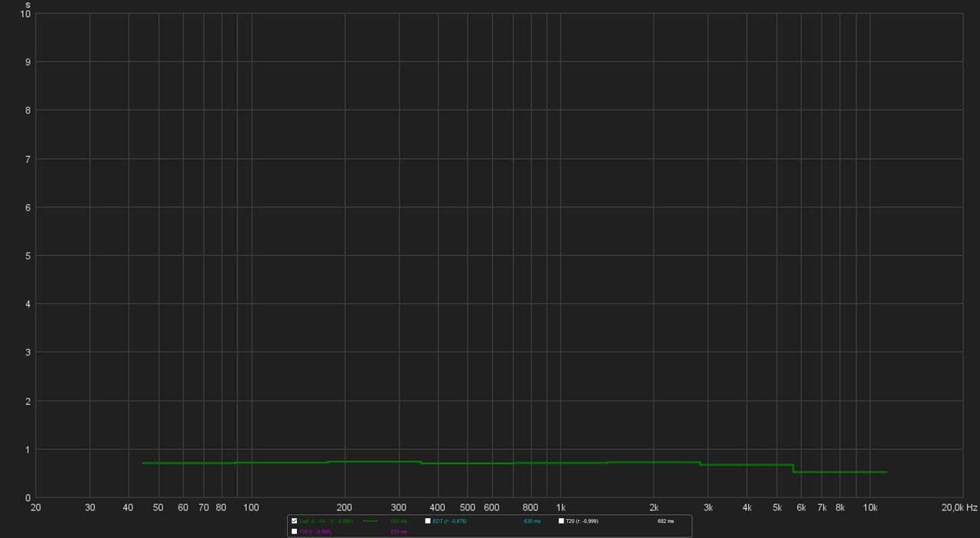
Task: Click the 682 ms T20 value
Action: point(665,521)
